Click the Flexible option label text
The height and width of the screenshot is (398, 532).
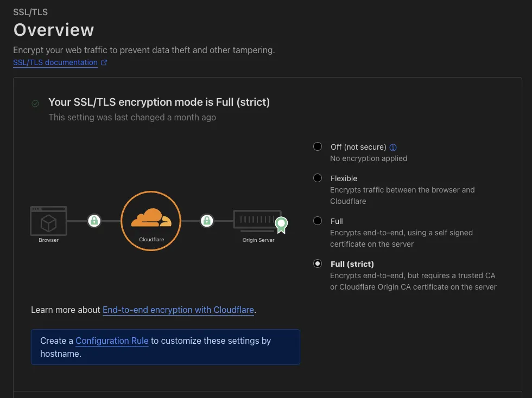click(344, 178)
